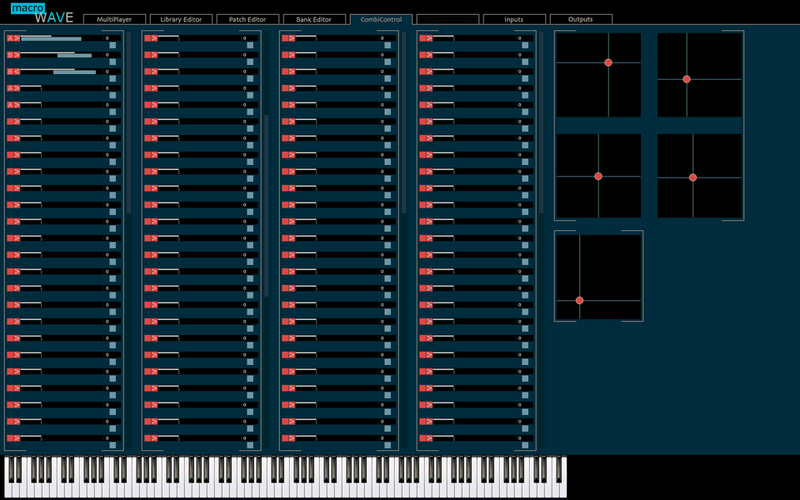The height and width of the screenshot is (500, 800).
Task: Click the '>' arrow in second column's bottom row
Action: click(x=155, y=438)
